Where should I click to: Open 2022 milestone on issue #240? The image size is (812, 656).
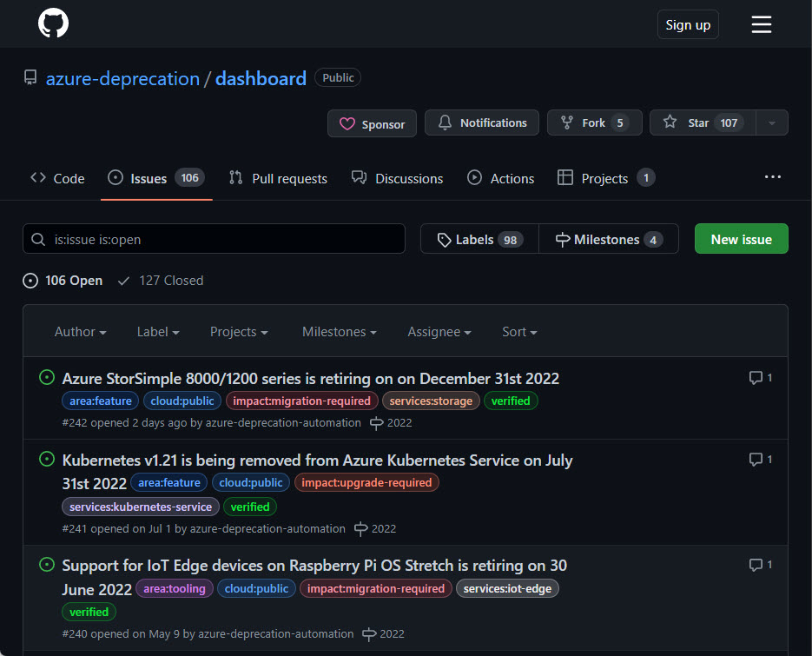[383, 634]
